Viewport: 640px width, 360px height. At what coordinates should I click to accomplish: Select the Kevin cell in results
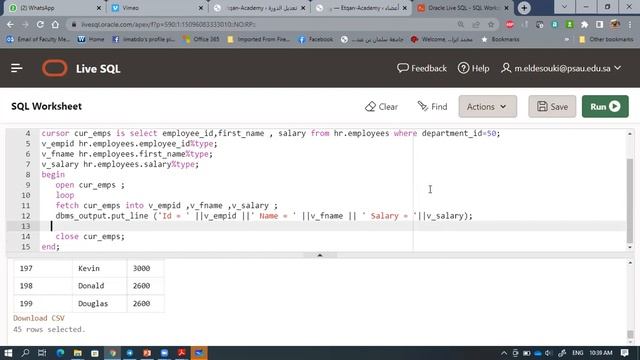(100, 268)
